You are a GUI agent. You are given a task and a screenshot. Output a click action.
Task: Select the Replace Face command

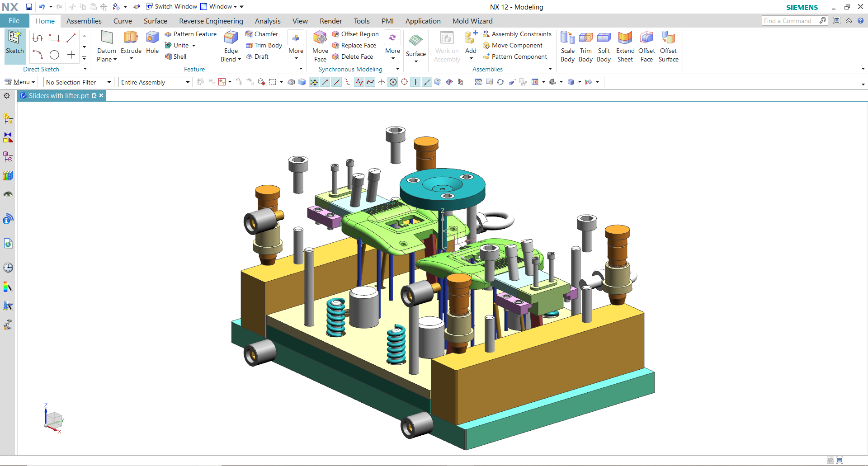coord(354,45)
